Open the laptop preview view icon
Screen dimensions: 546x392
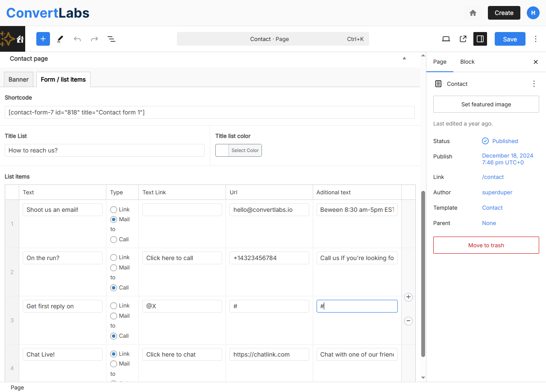[446, 39]
